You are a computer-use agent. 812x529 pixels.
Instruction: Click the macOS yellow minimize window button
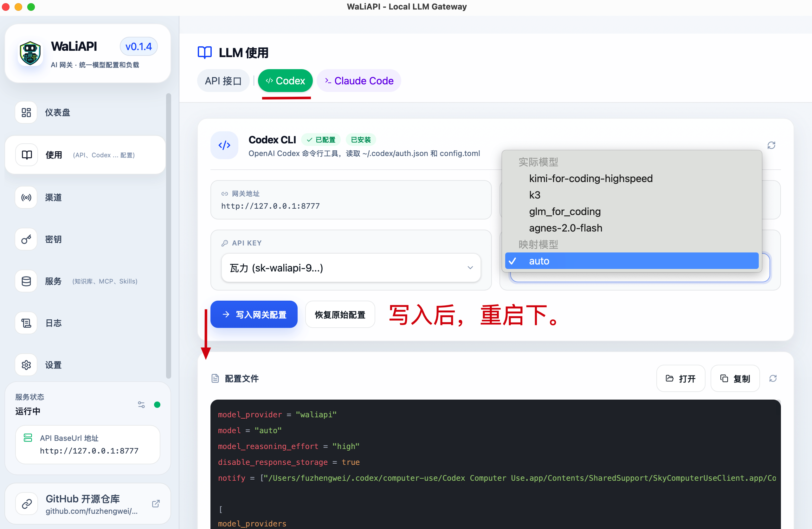18,7
